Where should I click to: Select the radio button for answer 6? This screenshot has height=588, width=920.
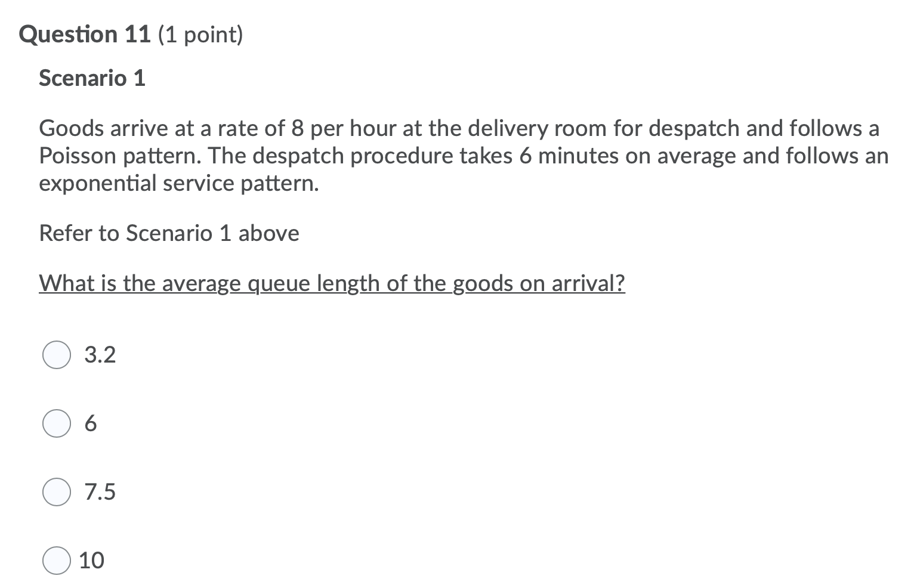click(56, 424)
